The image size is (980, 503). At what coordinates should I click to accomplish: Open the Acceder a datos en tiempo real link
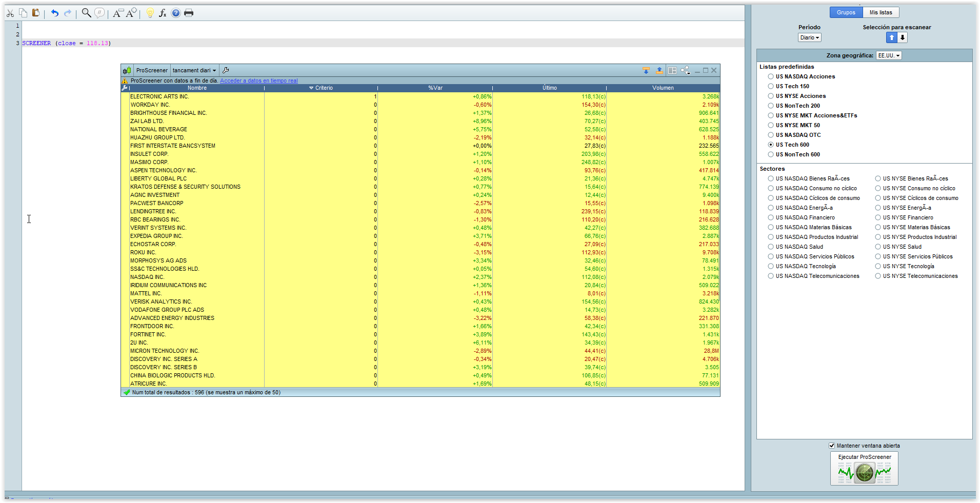click(259, 81)
